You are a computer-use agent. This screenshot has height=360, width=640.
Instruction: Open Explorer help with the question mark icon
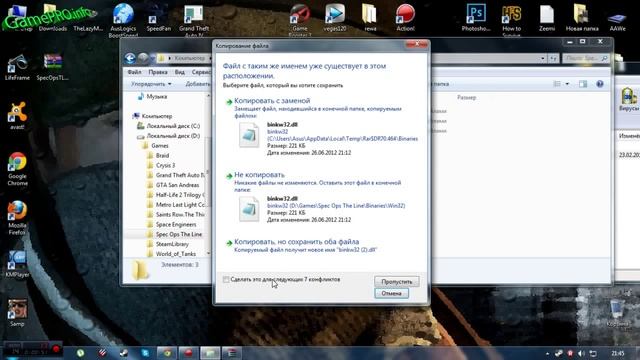pos(600,84)
